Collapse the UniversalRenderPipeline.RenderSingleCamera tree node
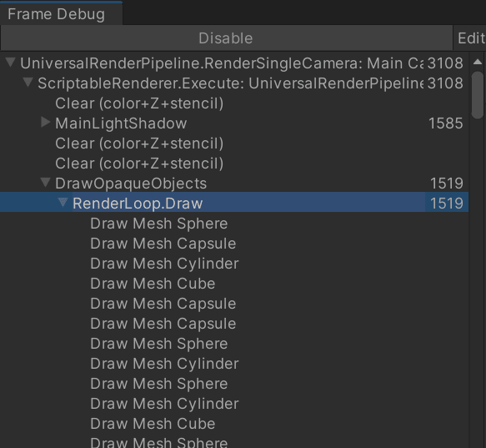The height and width of the screenshot is (448, 486). pos(11,63)
